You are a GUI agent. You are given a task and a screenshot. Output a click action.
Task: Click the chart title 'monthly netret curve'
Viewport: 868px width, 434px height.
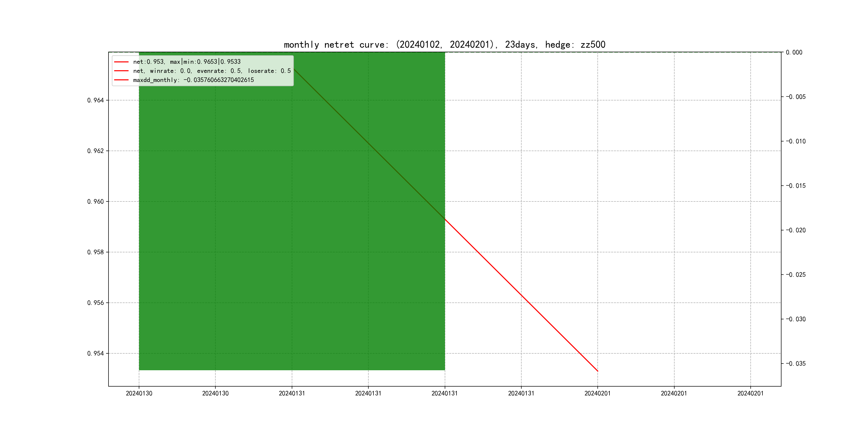[444, 44]
